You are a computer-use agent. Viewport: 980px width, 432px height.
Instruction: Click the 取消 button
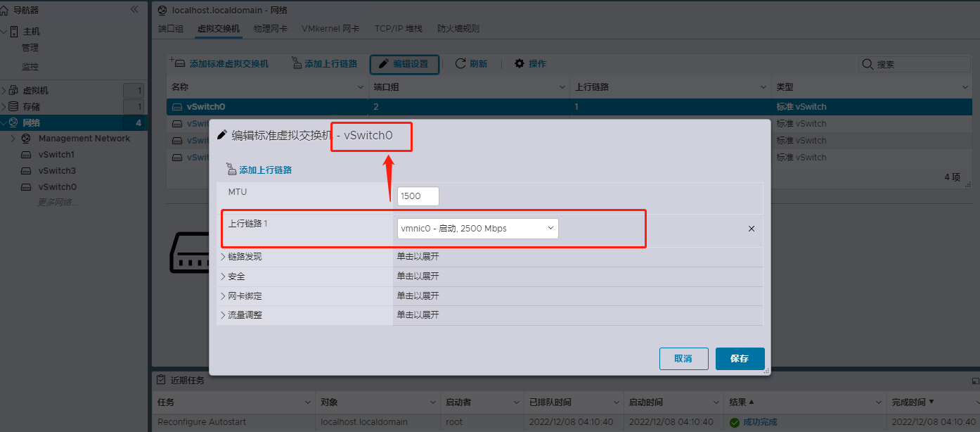(683, 358)
